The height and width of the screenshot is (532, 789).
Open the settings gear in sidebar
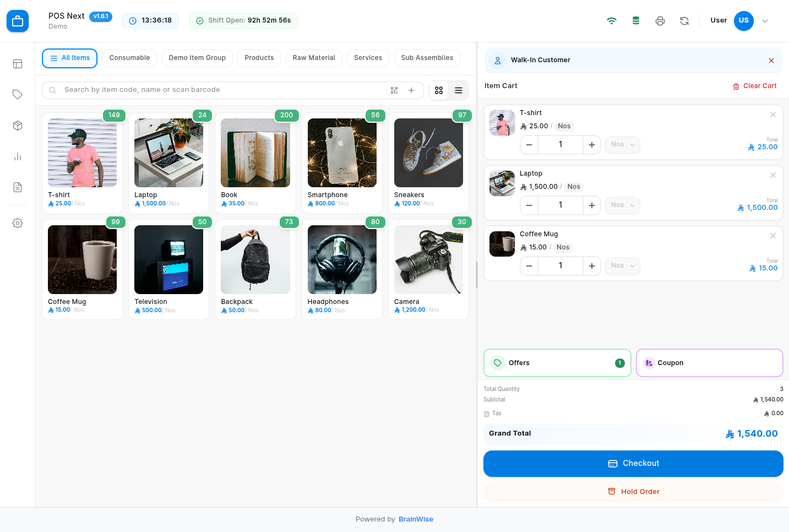(x=18, y=223)
